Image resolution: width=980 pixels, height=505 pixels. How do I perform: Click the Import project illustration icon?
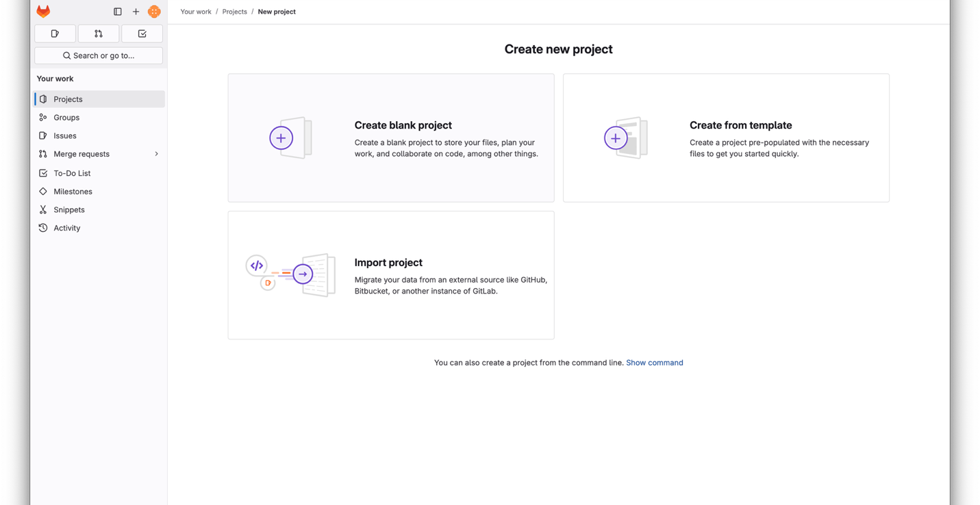pyautogui.click(x=290, y=274)
